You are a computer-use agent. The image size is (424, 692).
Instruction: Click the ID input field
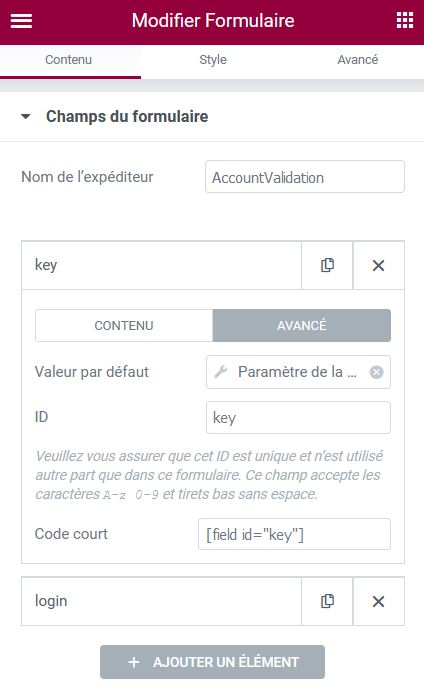pos(298,417)
